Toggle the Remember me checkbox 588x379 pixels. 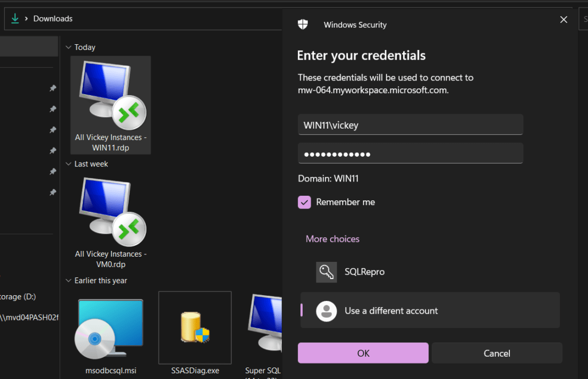click(304, 203)
